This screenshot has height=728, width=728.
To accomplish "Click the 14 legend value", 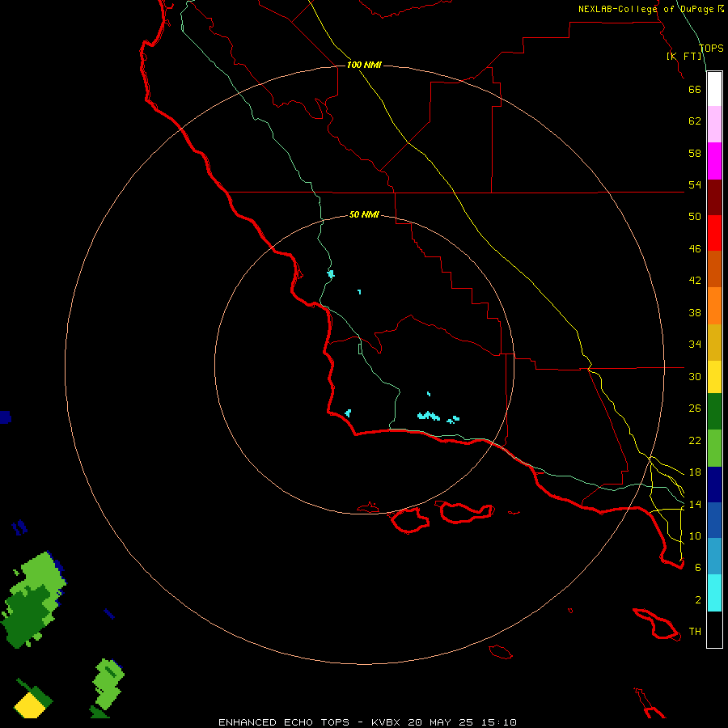I will tap(695, 504).
